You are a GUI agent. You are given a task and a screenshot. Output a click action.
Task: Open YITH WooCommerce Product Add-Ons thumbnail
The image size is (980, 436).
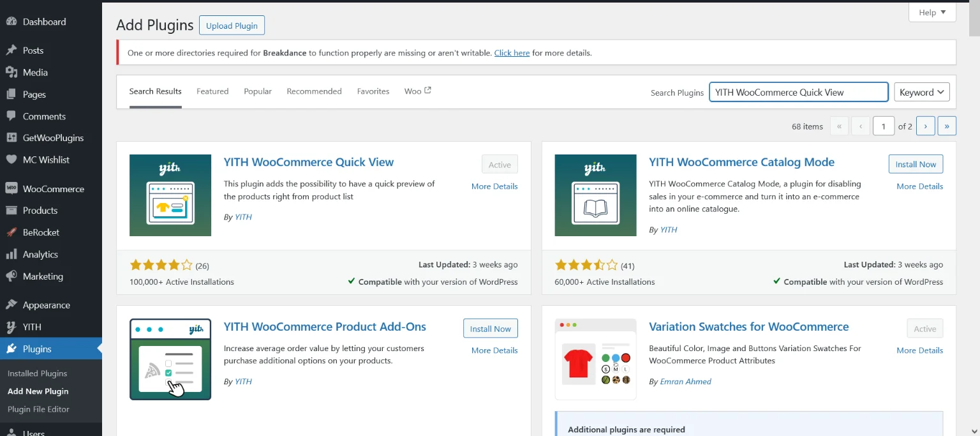point(170,359)
